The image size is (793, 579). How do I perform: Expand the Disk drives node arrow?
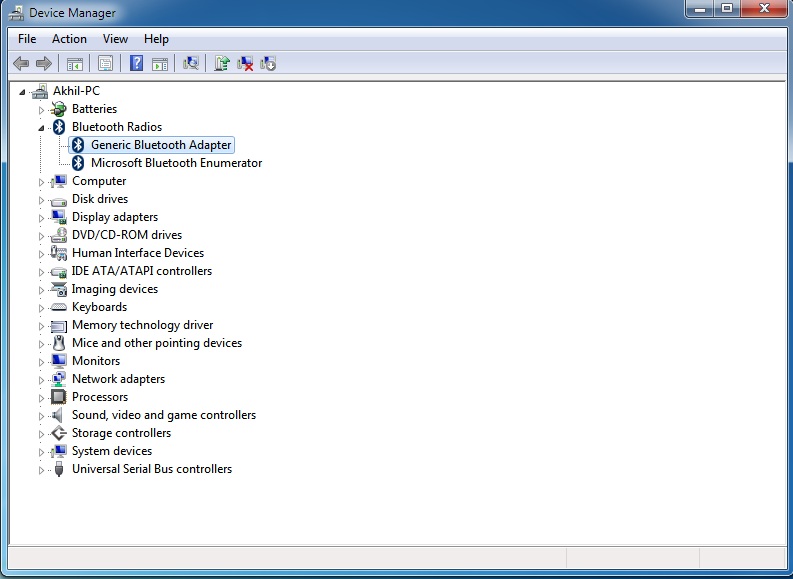click(41, 200)
